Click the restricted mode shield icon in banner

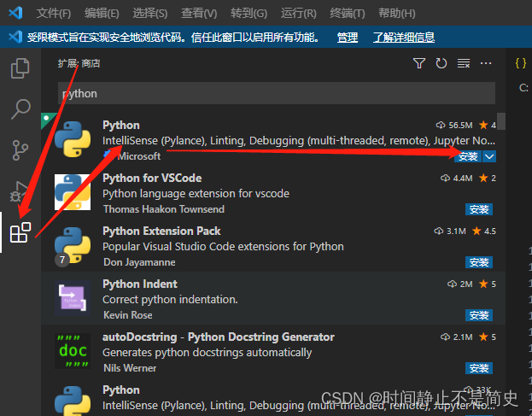[x=15, y=37]
